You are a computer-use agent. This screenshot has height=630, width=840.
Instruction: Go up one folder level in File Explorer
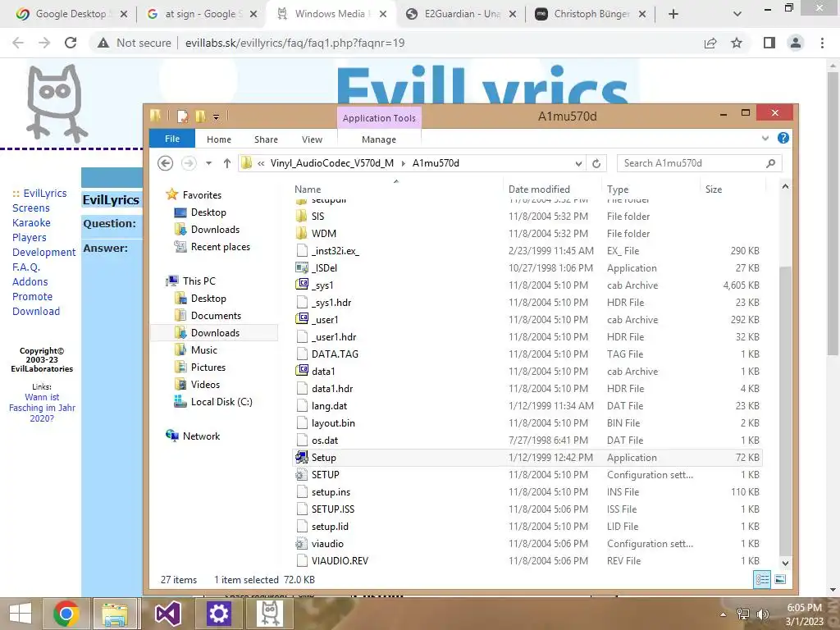coord(227,163)
